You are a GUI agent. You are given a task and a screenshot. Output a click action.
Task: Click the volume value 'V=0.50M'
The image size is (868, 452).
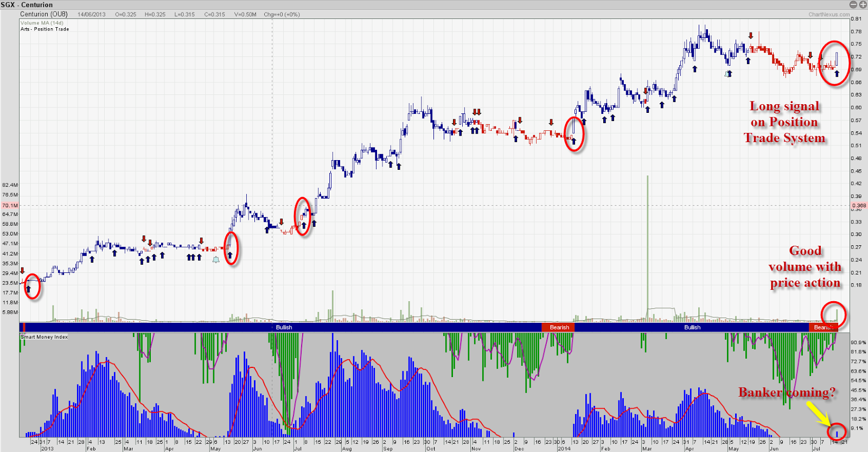245,15
